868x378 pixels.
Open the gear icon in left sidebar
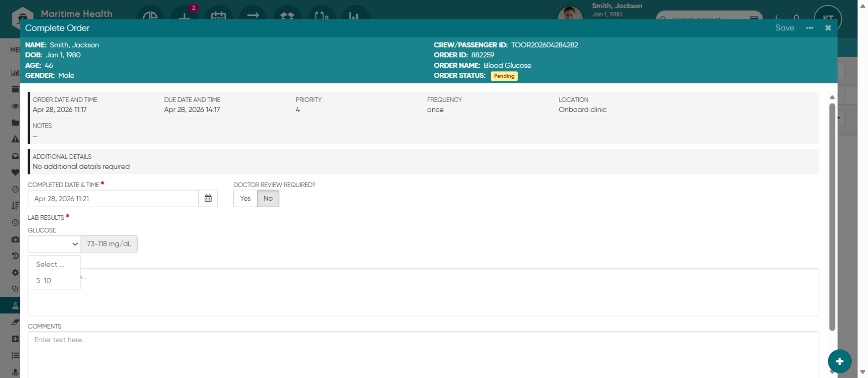tap(15, 273)
